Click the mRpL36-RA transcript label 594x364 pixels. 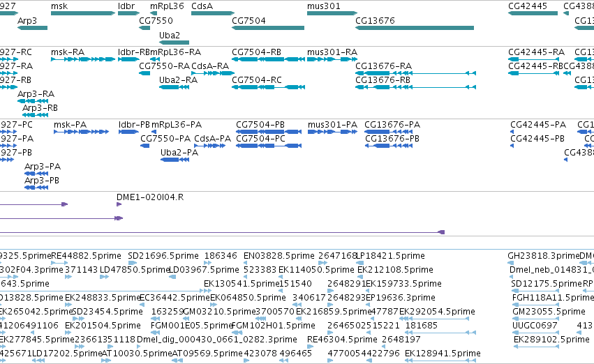point(175,52)
